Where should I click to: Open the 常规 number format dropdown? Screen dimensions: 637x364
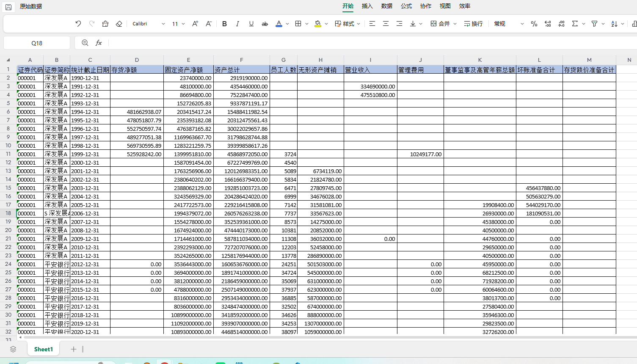click(x=509, y=24)
